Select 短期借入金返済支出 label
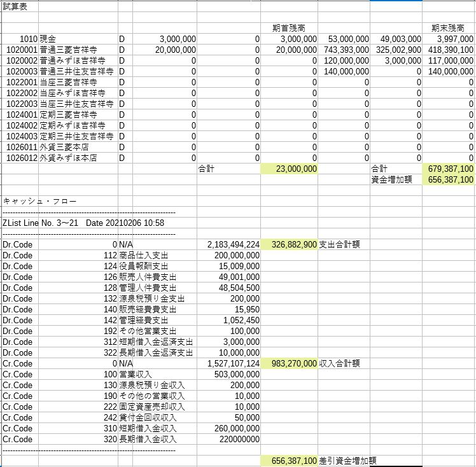476x467 pixels. click(x=156, y=342)
